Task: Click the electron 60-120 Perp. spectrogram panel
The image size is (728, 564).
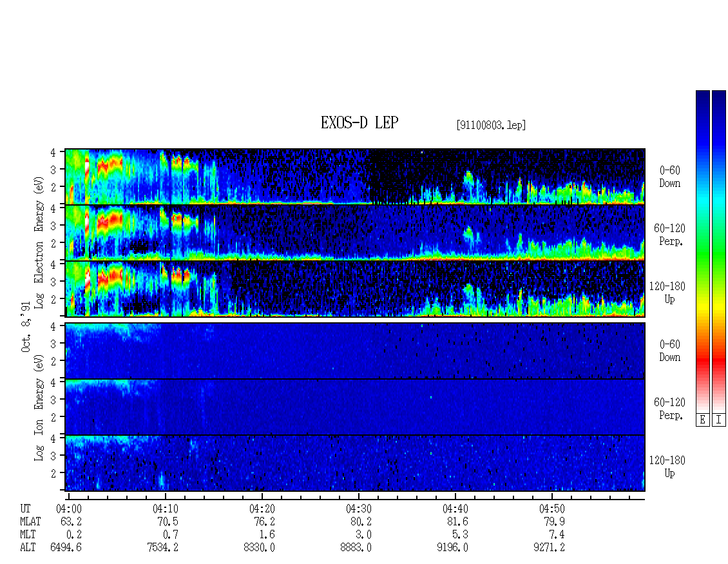Action: [355, 233]
